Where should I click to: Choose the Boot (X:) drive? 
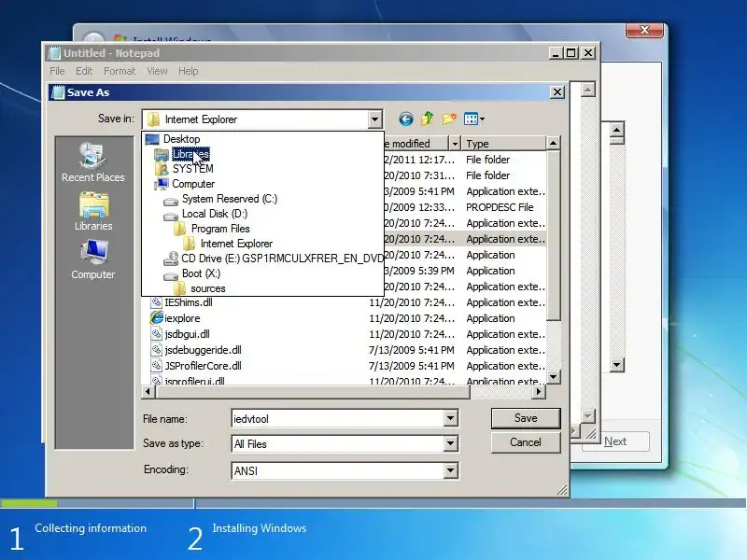201,273
